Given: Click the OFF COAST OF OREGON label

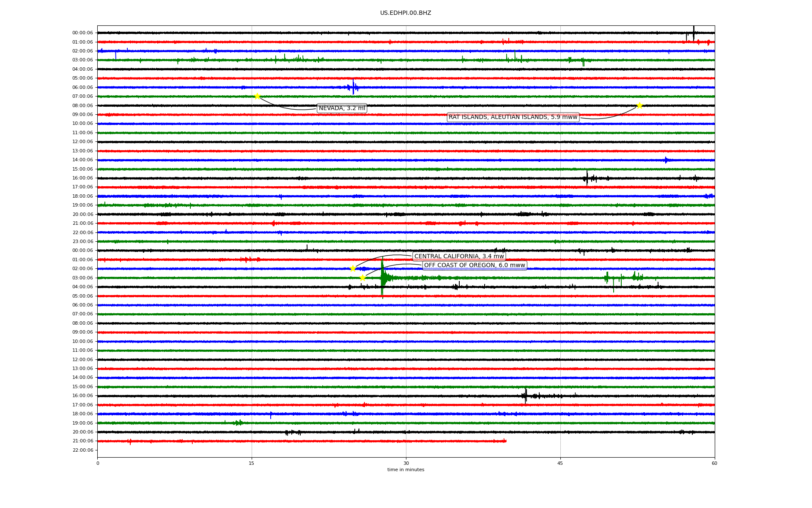Looking at the screenshot, I should point(475,265).
